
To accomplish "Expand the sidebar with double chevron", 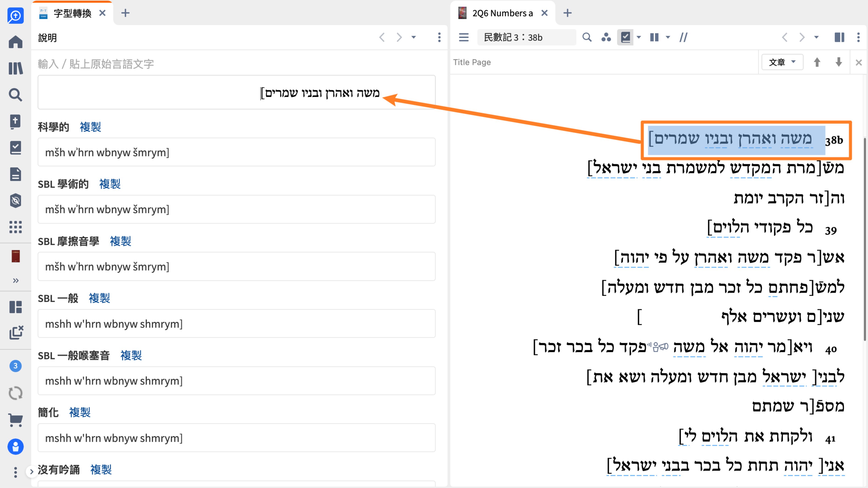I will tap(16, 281).
